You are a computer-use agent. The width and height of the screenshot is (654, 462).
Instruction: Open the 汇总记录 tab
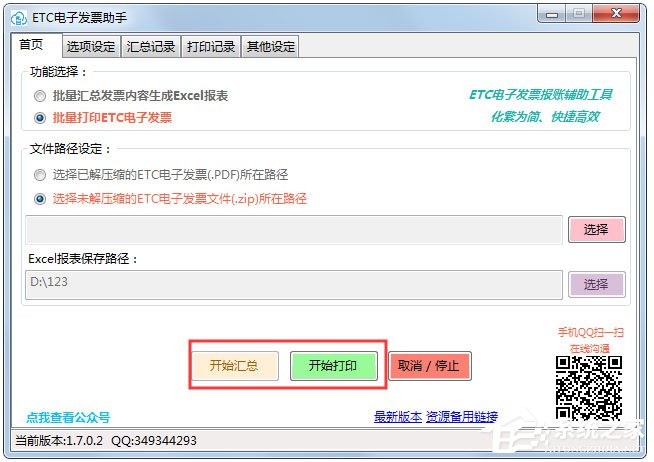(151, 46)
